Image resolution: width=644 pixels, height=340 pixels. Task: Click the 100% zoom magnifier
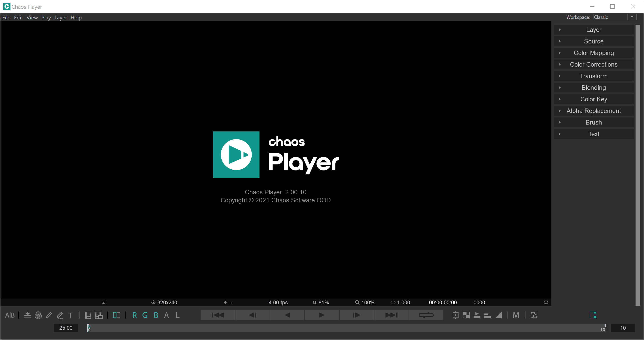coord(365,303)
